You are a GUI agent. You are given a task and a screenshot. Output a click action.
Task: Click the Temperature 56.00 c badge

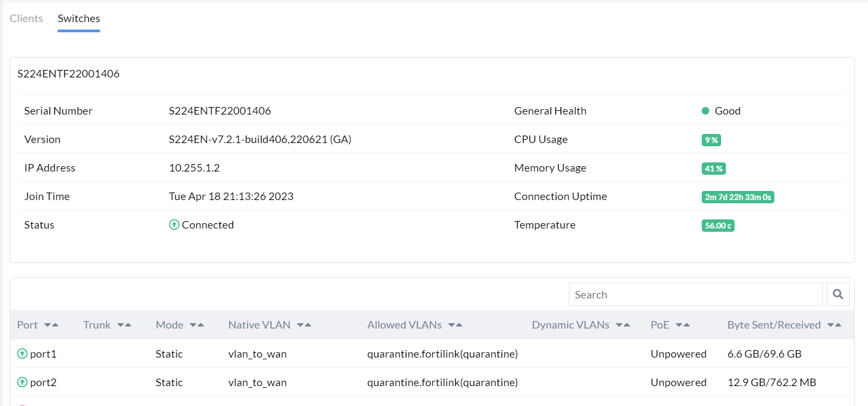click(x=718, y=225)
